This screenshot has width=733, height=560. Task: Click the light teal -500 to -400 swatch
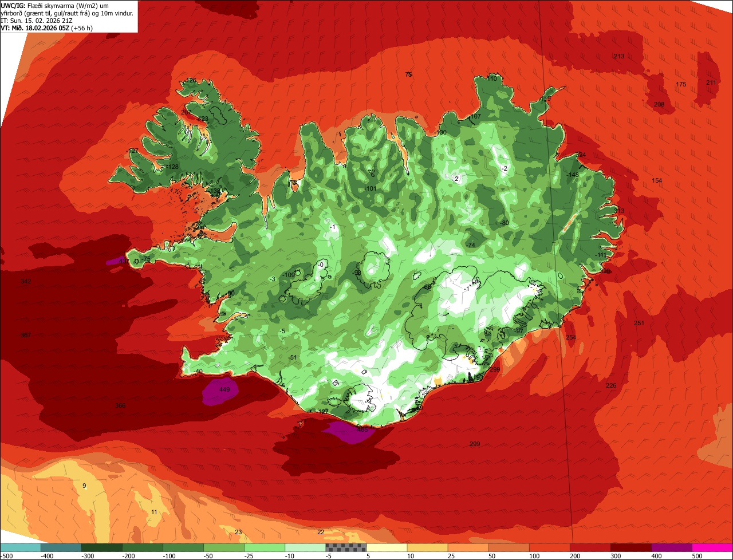pos(20,547)
